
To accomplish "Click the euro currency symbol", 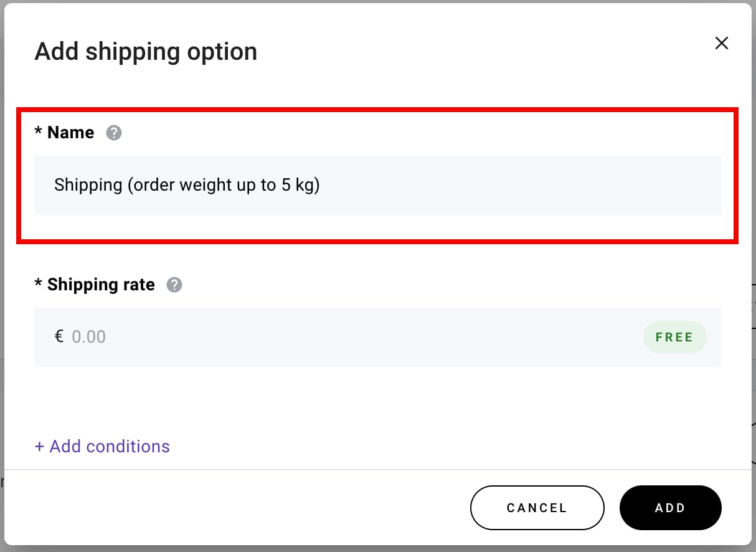I will [58, 336].
